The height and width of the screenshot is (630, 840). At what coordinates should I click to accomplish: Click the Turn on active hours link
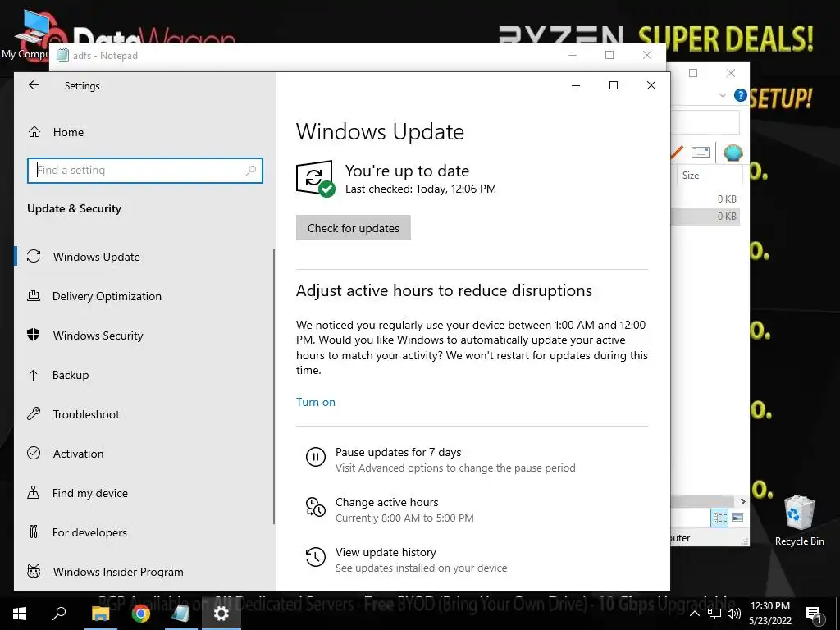coord(316,402)
